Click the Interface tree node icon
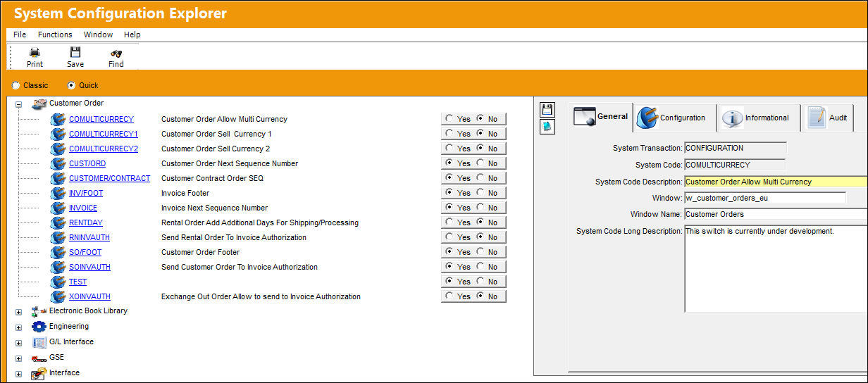The width and height of the screenshot is (868, 383). [39, 373]
